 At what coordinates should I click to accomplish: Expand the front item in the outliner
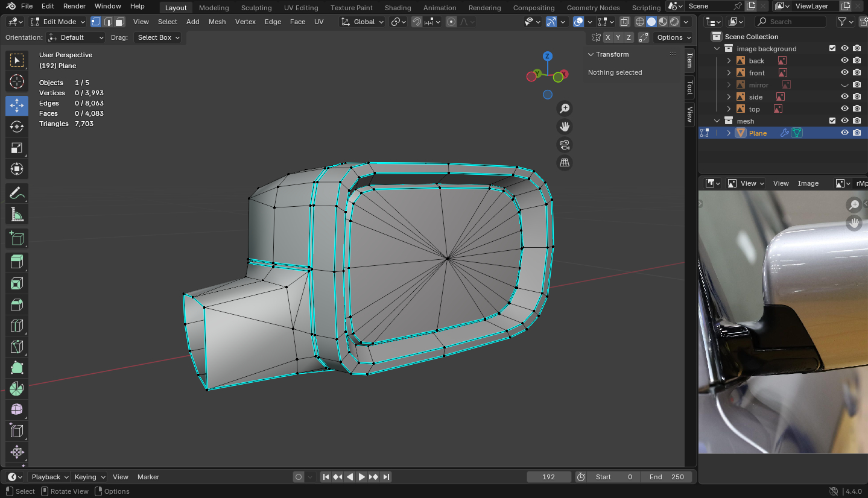click(x=729, y=73)
